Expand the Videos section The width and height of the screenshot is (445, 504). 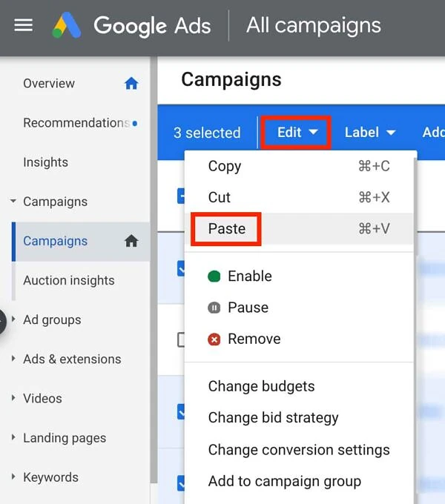point(13,398)
